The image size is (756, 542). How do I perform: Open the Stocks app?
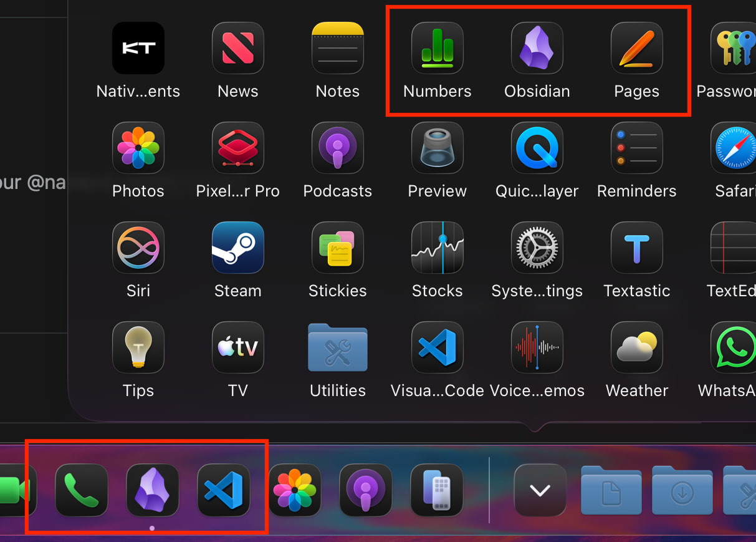click(x=437, y=248)
